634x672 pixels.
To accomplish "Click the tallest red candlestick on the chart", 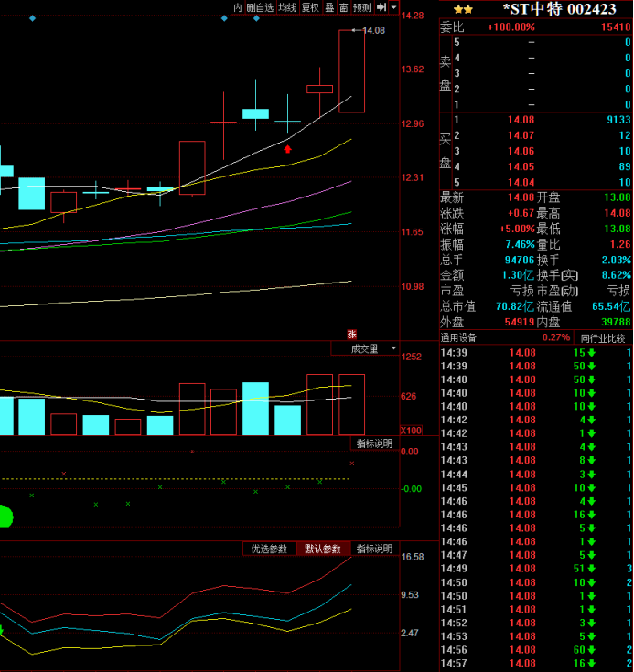I will click(x=352, y=71).
